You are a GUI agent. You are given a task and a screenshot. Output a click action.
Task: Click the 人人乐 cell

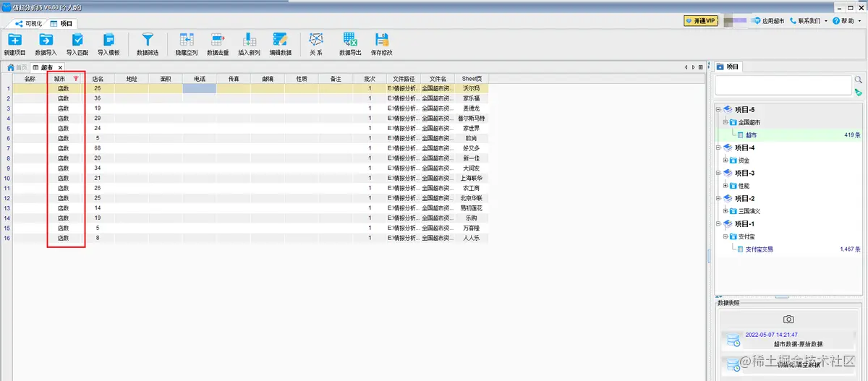[472, 238]
